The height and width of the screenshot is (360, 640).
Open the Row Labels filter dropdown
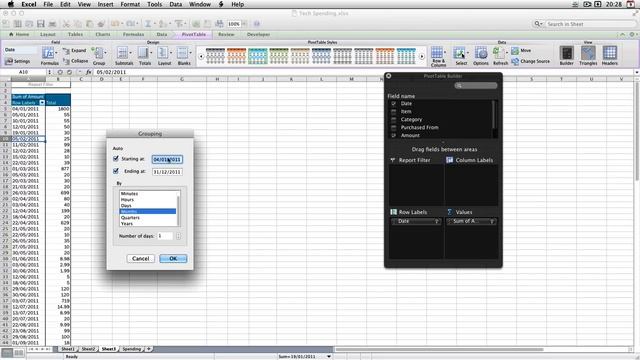click(42, 102)
